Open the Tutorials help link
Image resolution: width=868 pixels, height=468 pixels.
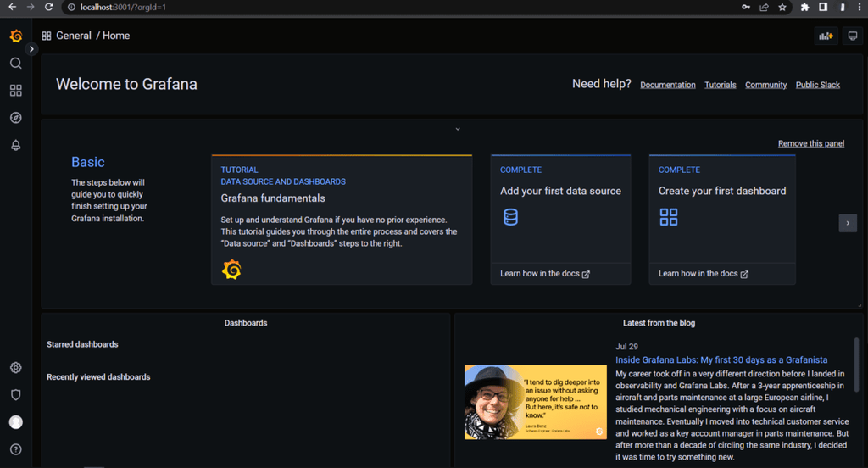(x=721, y=85)
